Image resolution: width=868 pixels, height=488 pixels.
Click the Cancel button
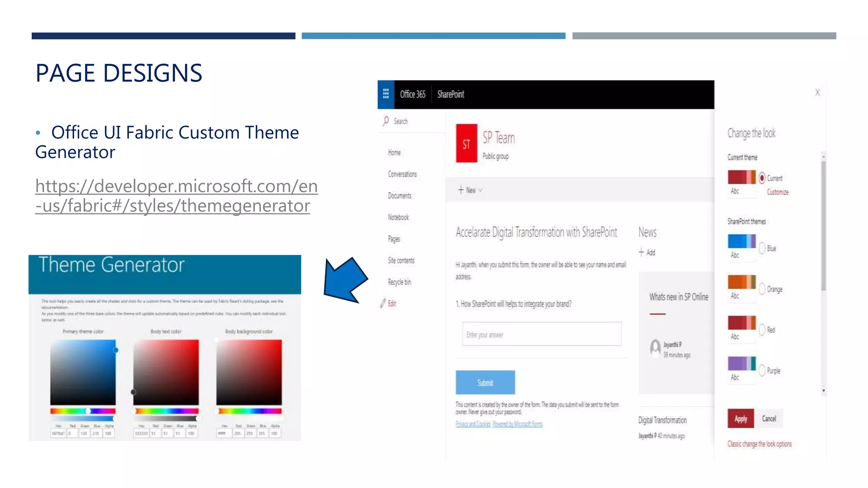pos(769,419)
